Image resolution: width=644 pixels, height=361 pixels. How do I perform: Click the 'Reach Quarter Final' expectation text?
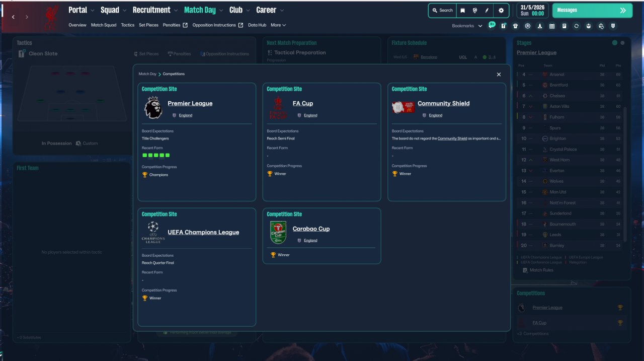point(158,263)
